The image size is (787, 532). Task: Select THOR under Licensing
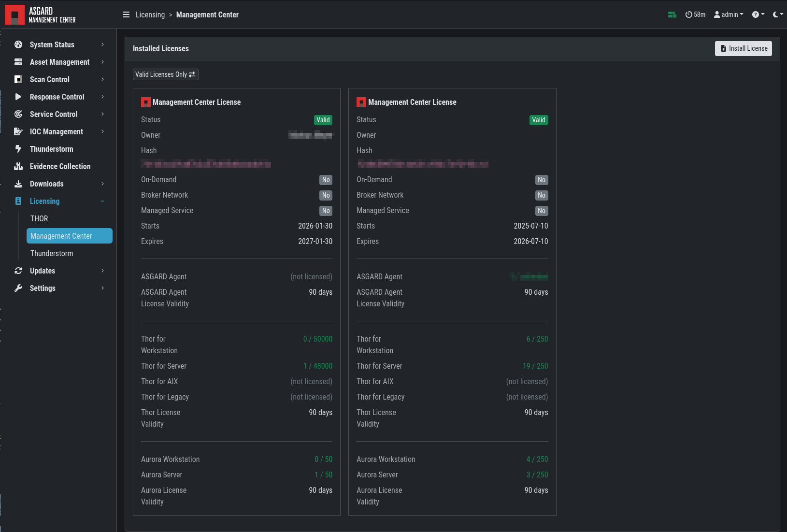(70, 218)
